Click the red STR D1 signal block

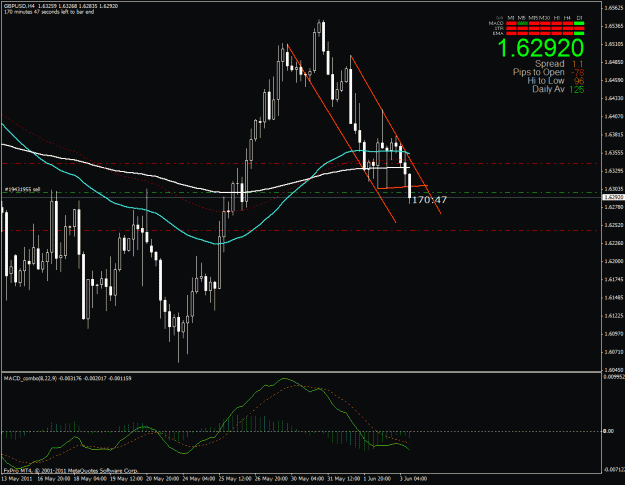click(x=579, y=28)
